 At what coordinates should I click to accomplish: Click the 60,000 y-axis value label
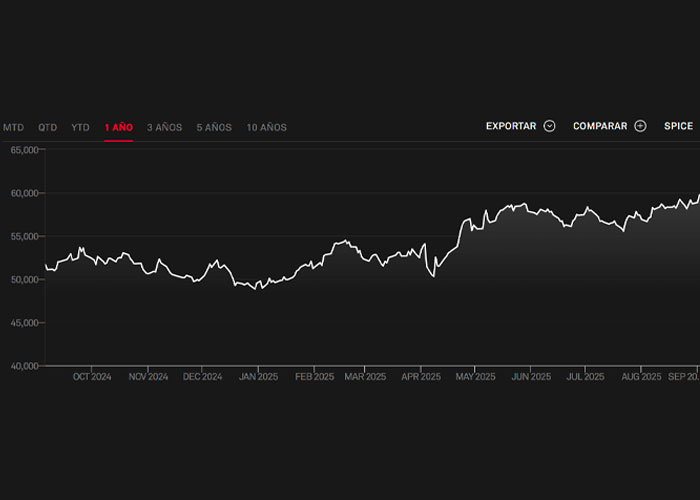(24, 193)
